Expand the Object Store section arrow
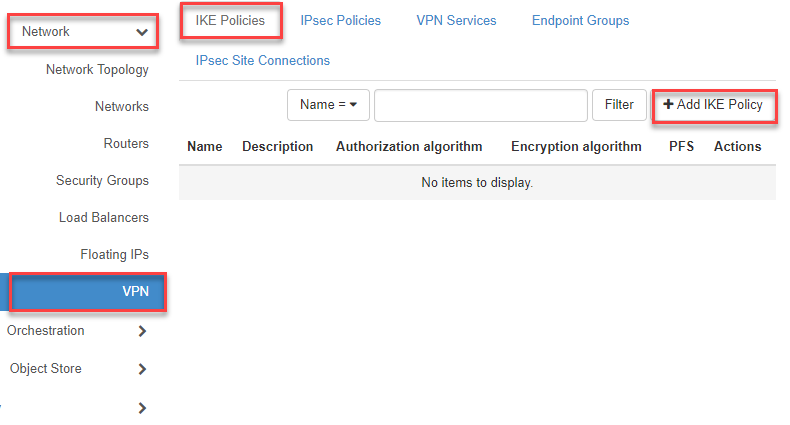Image resolution: width=790 pixels, height=425 pixels. pos(142,369)
